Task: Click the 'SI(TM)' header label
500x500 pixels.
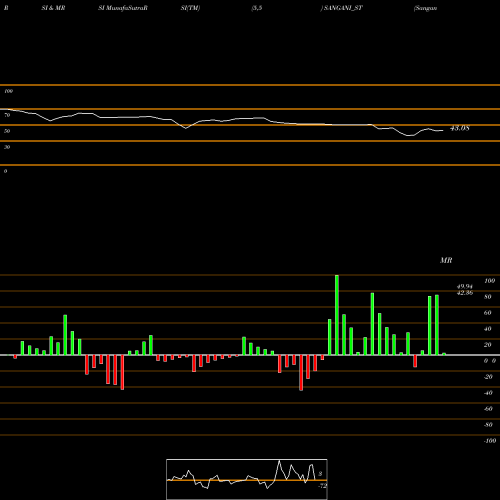Action: click(190, 8)
